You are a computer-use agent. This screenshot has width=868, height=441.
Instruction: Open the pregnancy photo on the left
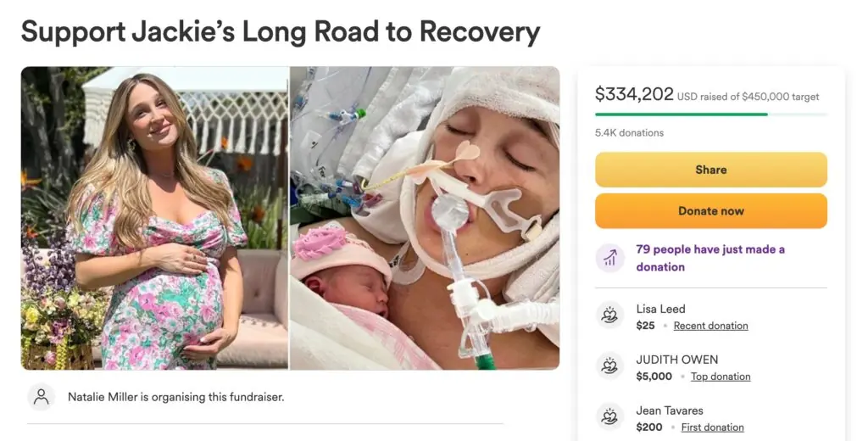click(x=155, y=218)
